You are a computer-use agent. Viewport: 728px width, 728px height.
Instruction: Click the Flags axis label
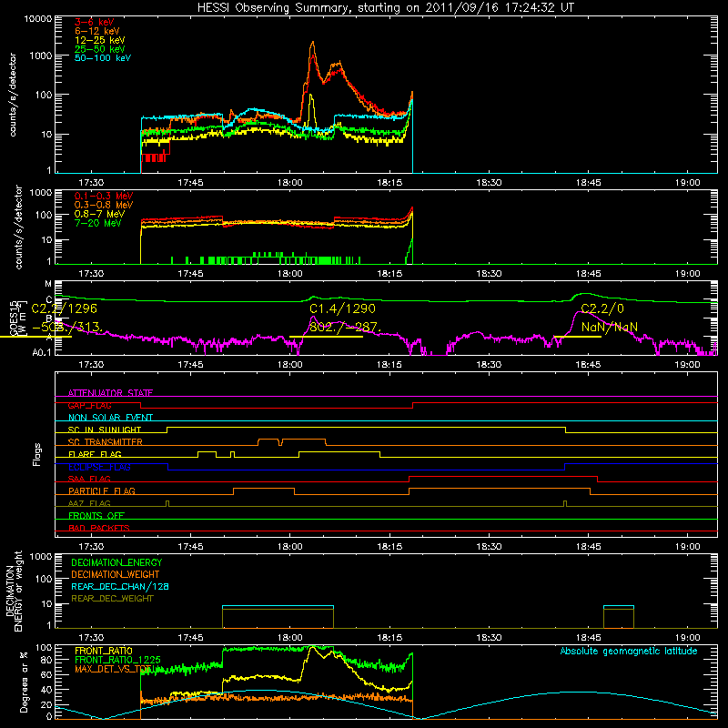coord(37,454)
